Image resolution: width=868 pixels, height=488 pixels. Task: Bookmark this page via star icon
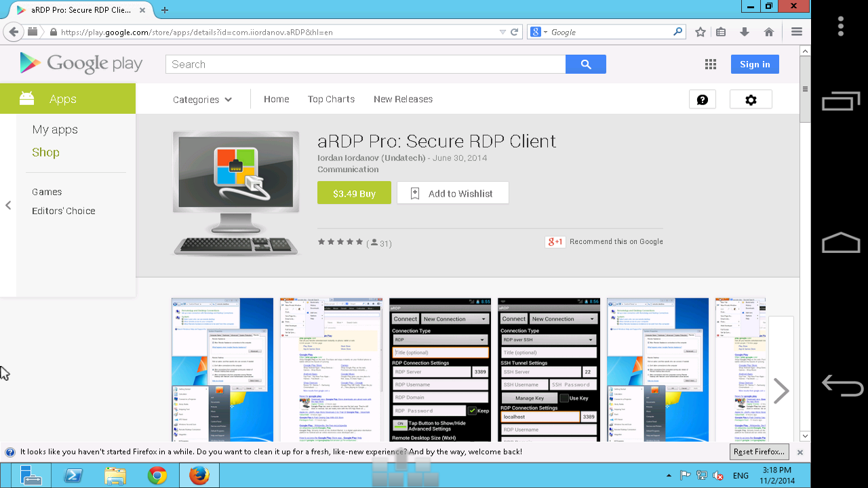click(700, 31)
